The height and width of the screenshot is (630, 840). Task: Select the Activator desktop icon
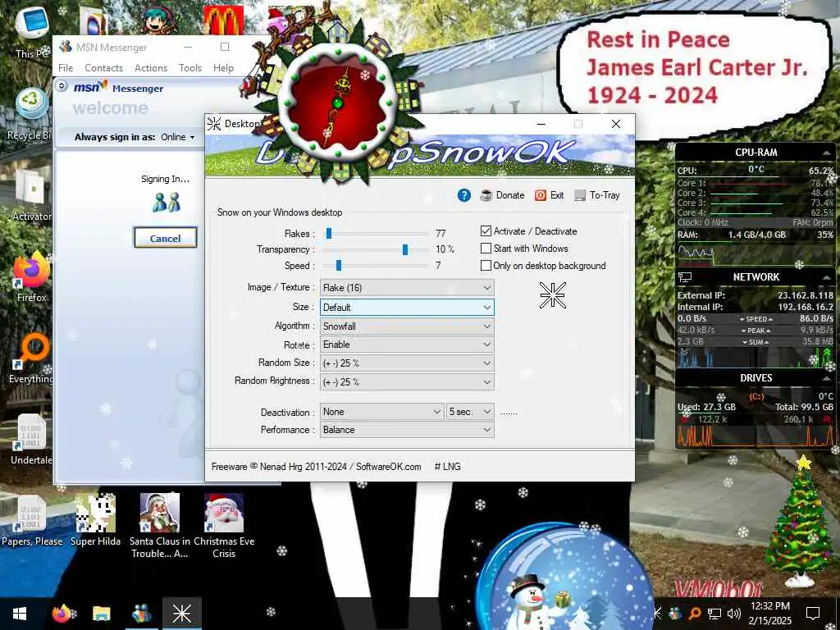coord(32,195)
